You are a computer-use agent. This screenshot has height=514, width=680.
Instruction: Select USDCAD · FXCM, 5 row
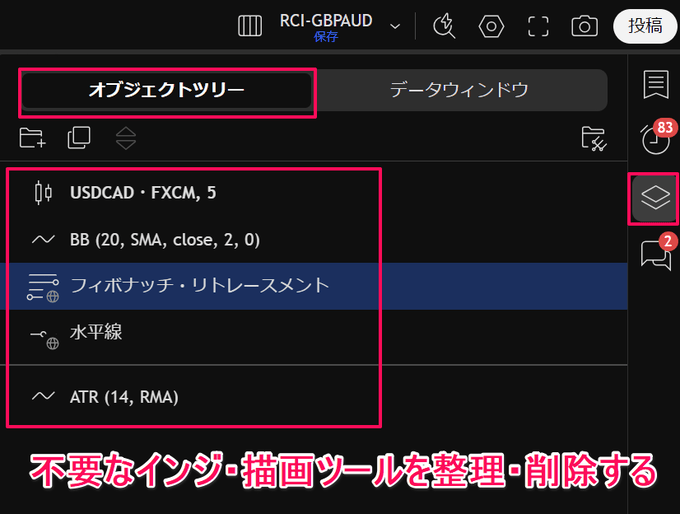(314, 193)
